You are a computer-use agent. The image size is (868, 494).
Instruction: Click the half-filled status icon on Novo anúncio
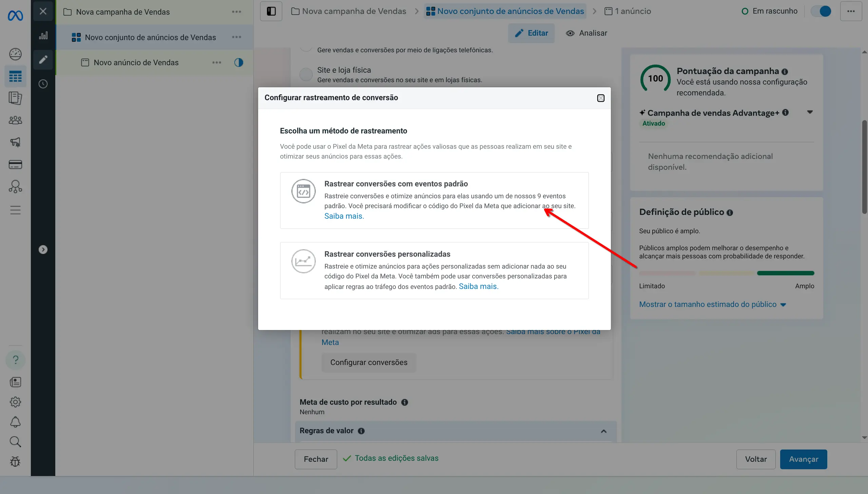[x=239, y=62]
